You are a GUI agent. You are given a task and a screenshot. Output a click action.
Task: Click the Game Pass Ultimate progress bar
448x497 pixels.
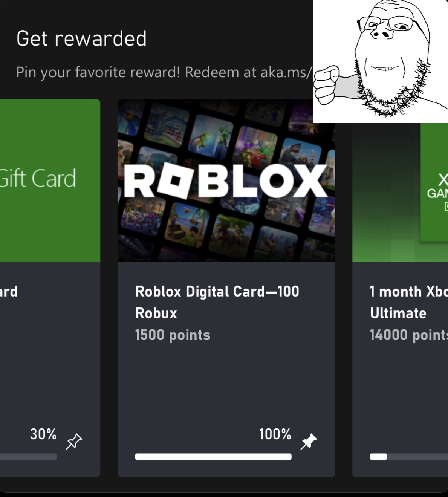click(x=409, y=457)
